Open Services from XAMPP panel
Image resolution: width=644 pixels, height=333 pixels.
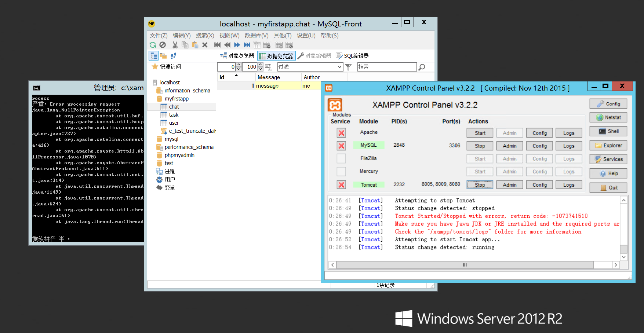(x=608, y=159)
